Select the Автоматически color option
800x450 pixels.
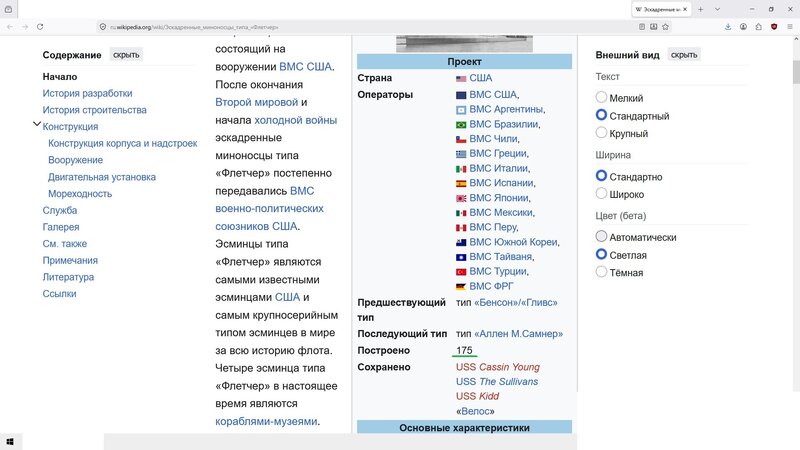(601, 236)
